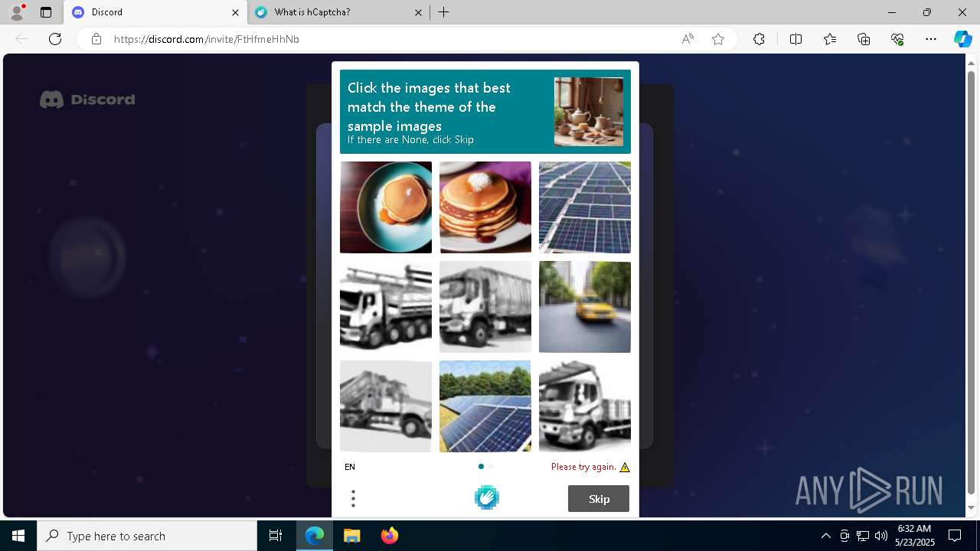
Task: Switch to the Discord tab
Action: pyautogui.click(x=155, y=12)
